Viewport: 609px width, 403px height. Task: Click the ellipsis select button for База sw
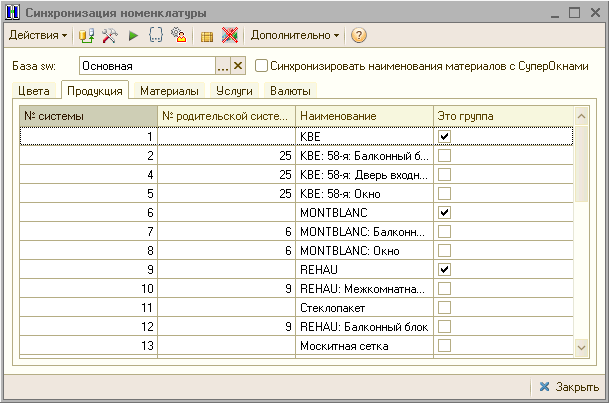click(x=223, y=66)
